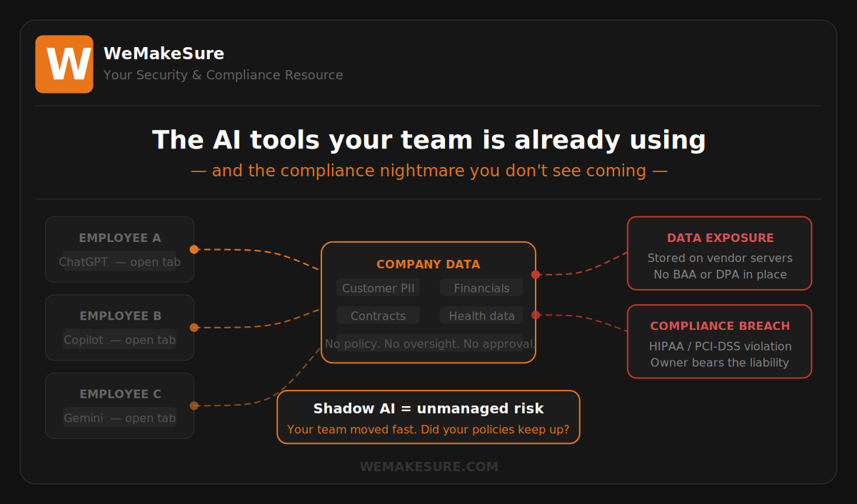The height and width of the screenshot is (504, 857).
Task: Click the lower red dot on Company Data
Action: 536,315
